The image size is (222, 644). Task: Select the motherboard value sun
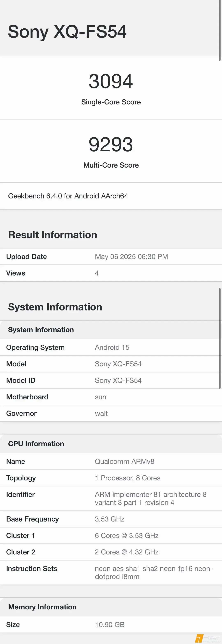coord(100,397)
